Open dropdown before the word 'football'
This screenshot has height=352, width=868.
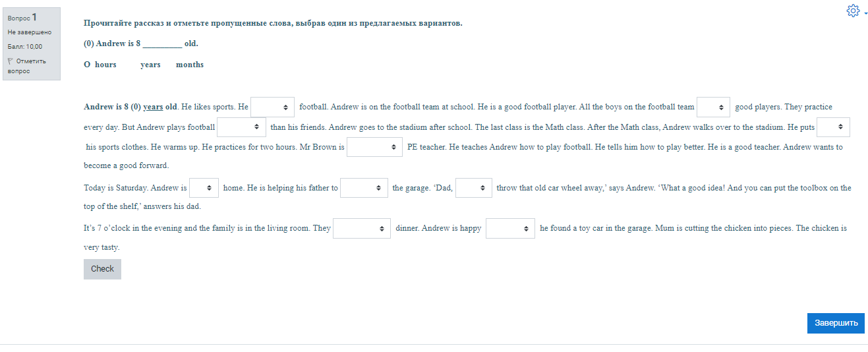click(272, 107)
